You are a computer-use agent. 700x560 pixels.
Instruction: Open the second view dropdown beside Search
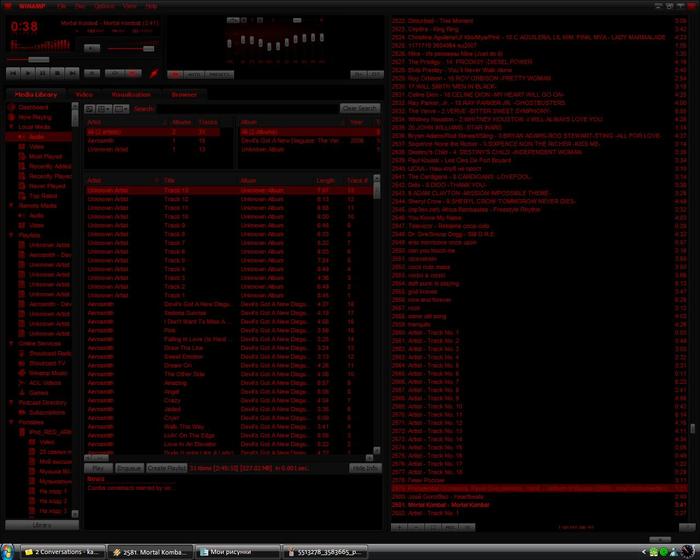pyautogui.click(x=104, y=109)
